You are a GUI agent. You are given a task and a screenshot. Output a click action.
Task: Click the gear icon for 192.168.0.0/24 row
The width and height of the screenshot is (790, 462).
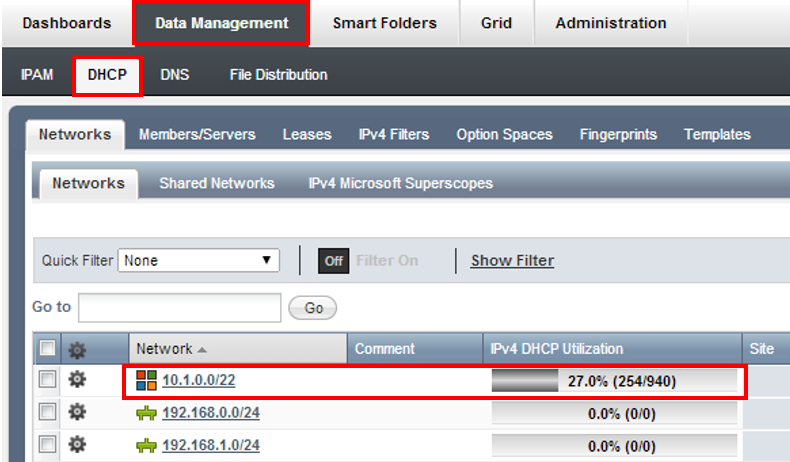pyautogui.click(x=77, y=413)
